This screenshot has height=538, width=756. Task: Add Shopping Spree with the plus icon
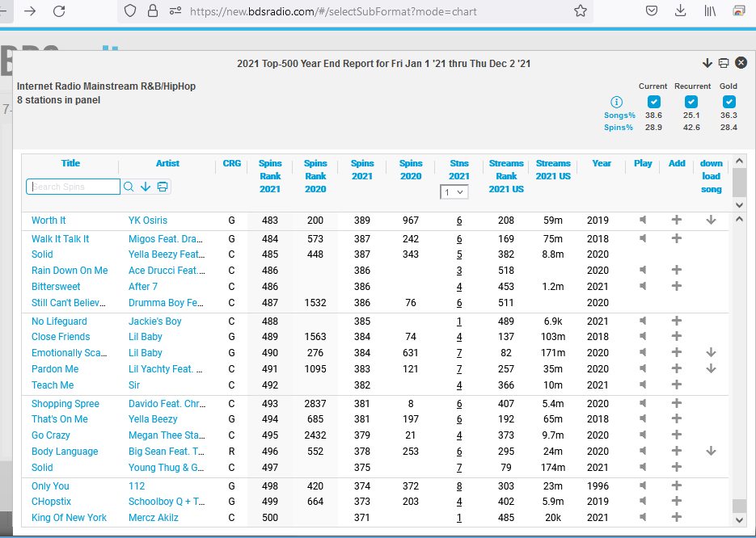point(677,403)
